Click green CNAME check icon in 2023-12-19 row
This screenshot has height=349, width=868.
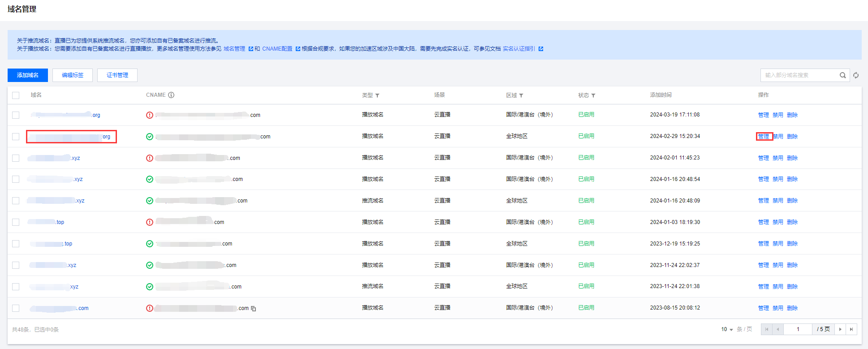(x=150, y=244)
